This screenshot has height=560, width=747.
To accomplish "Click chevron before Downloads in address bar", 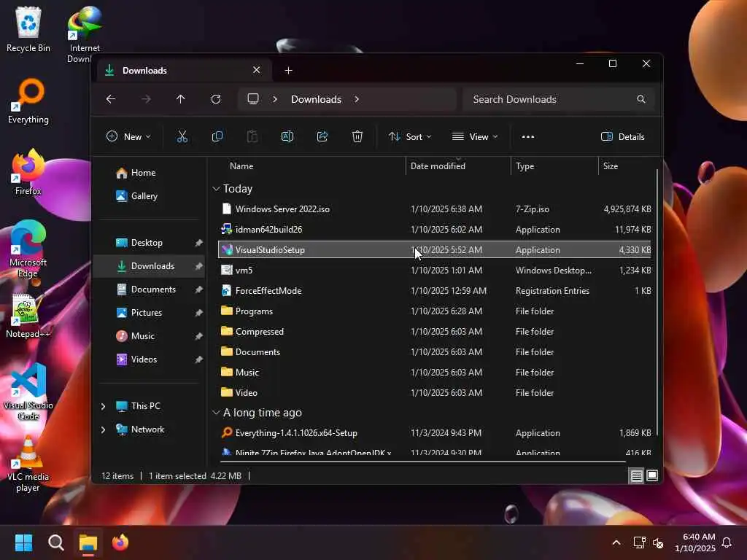I will click(275, 99).
